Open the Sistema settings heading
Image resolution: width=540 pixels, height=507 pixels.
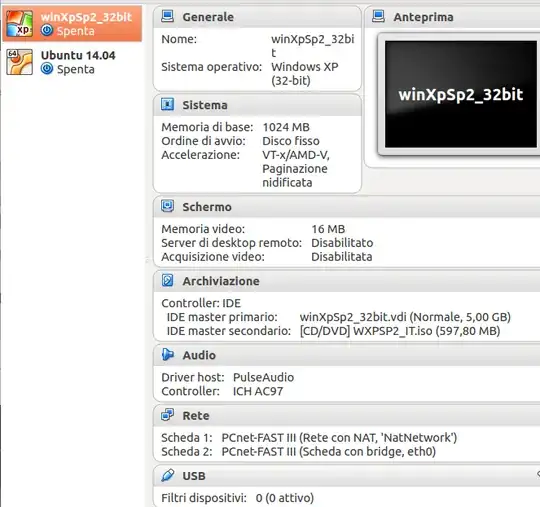click(205, 105)
